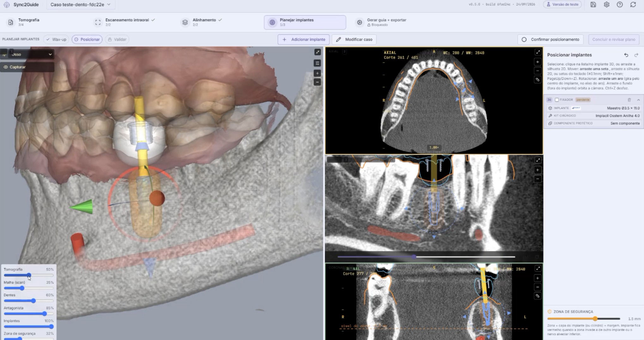Click the Adicionar implante button
Image resolution: width=644 pixels, height=340 pixels.
[304, 40]
